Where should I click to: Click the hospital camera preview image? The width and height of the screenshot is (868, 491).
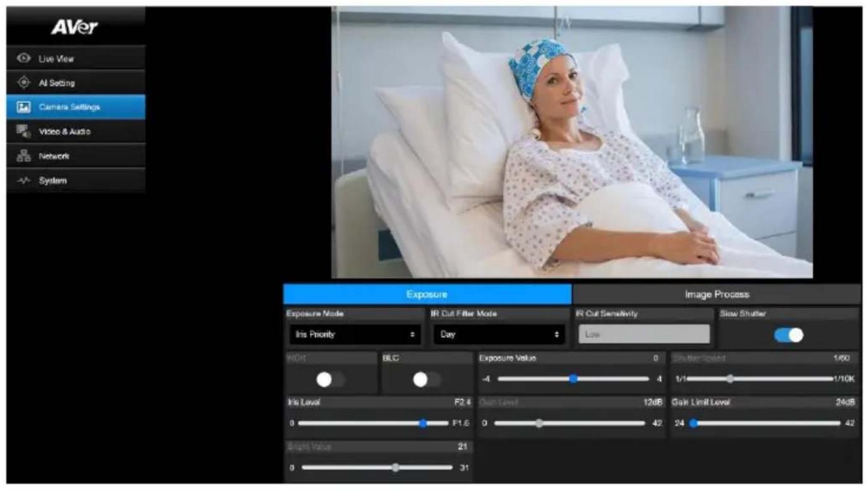click(x=572, y=142)
